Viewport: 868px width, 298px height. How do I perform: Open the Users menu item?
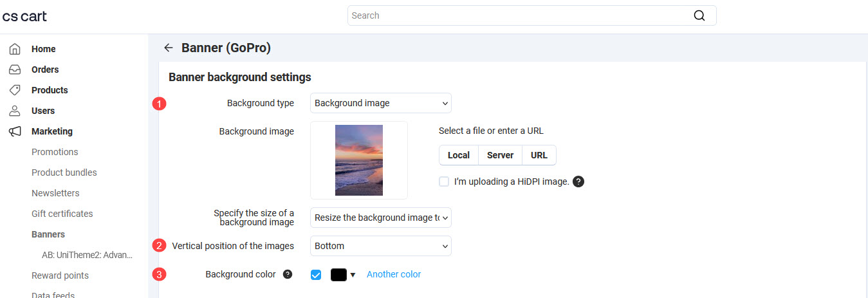click(x=43, y=111)
